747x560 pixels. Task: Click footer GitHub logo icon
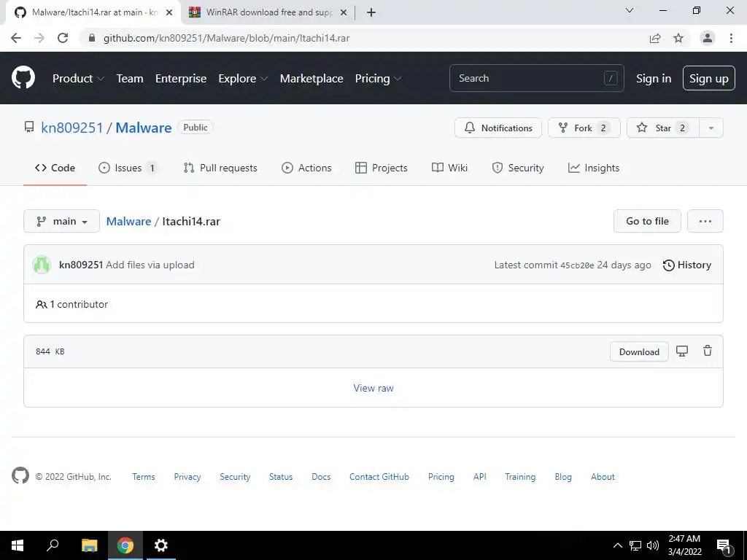click(x=20, y=475)
